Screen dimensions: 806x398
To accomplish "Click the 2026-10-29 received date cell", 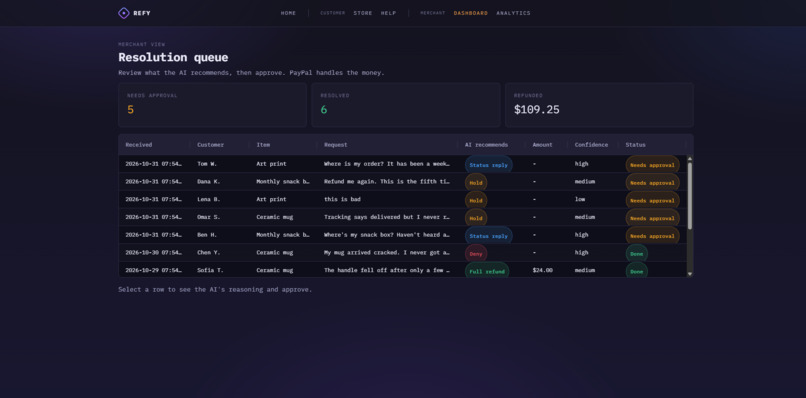I will 153,270.
